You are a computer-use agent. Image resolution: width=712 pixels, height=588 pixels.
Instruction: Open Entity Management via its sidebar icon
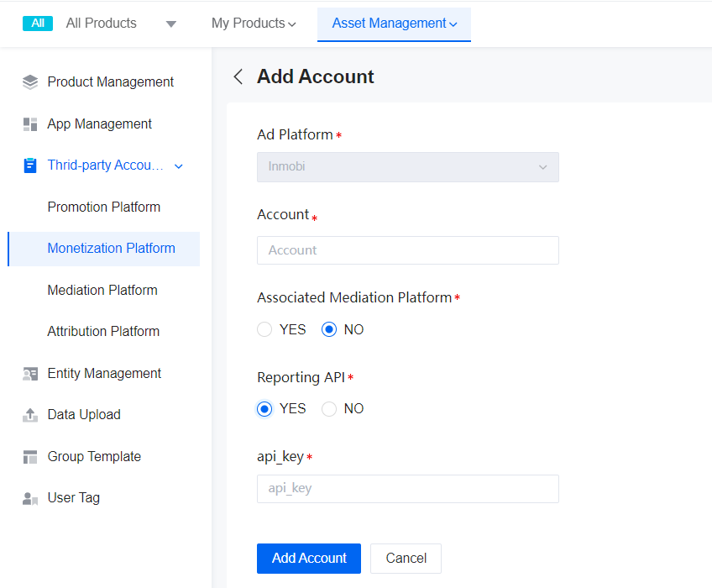29,373
